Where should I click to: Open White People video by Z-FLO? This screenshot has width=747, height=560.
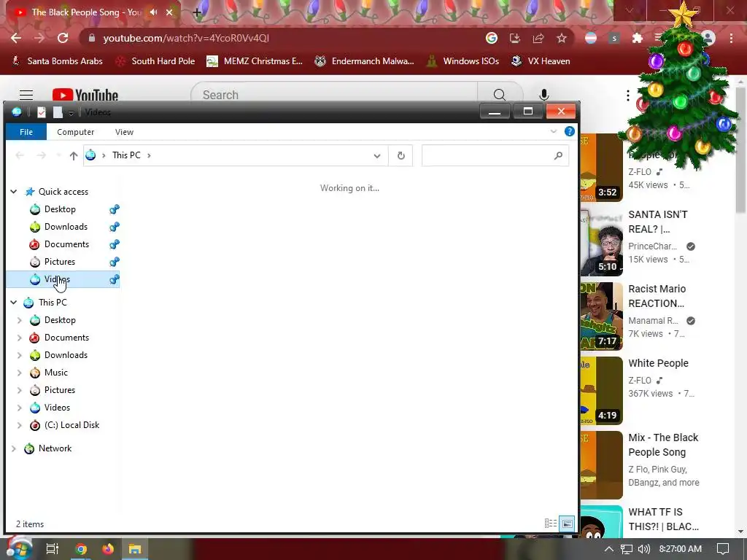pos(659,363)
